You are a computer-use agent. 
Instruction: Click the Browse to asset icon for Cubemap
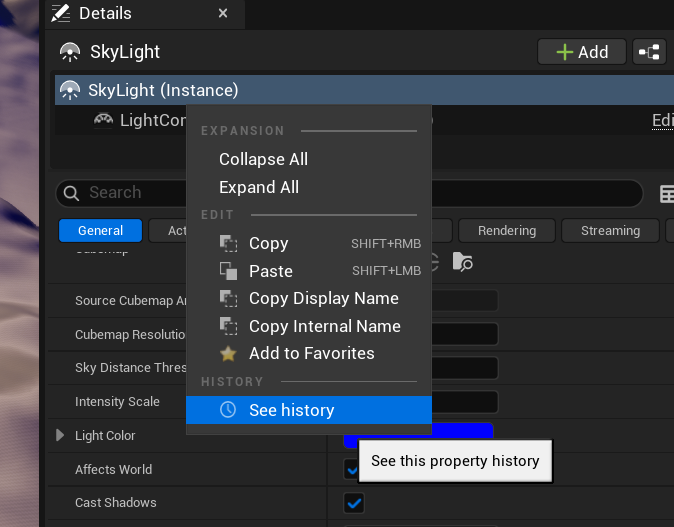[x=462, y=262]
